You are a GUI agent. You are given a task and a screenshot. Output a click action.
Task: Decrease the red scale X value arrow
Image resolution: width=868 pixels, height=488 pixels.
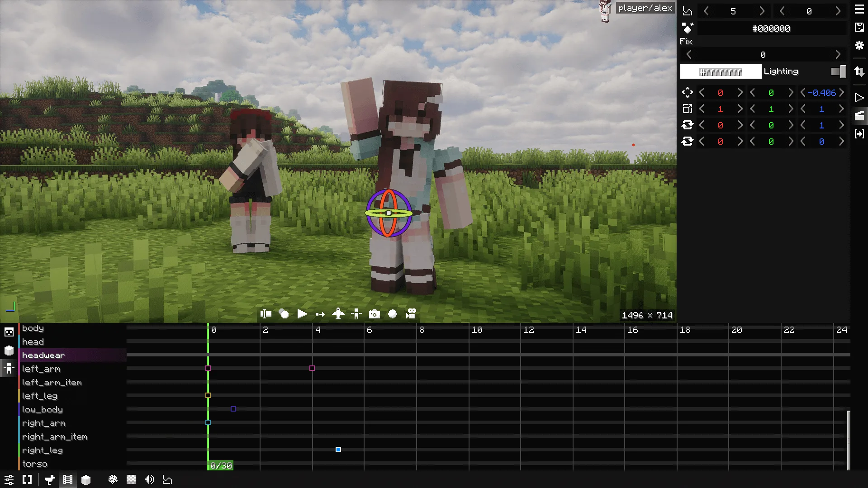(702, 109)
